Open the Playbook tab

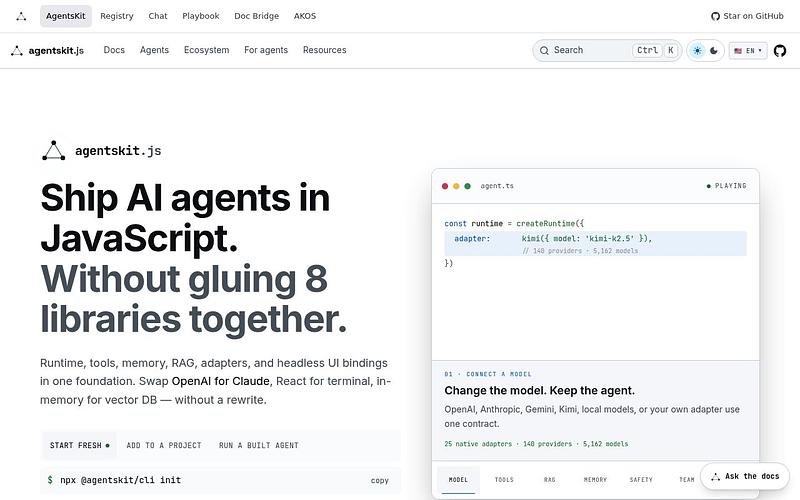pyautogui.click(x=201, y=16)
